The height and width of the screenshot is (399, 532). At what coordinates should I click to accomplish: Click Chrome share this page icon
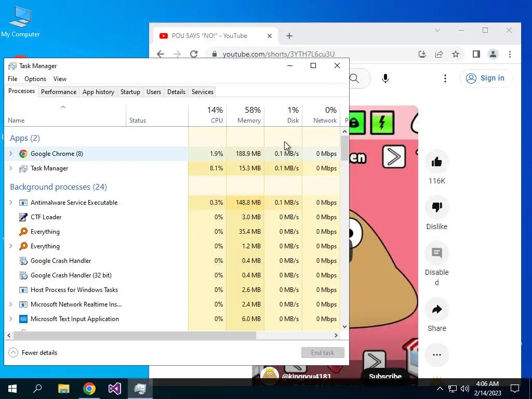tap(439, 54)
